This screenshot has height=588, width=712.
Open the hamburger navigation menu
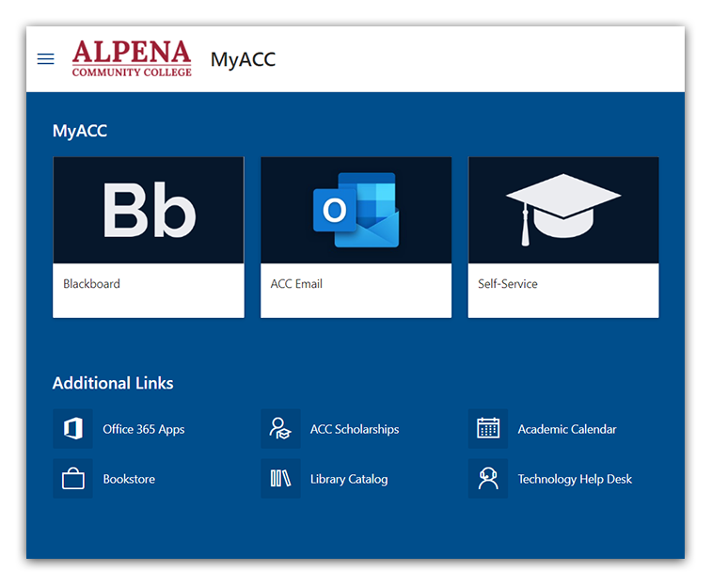[x=45, y=59]
